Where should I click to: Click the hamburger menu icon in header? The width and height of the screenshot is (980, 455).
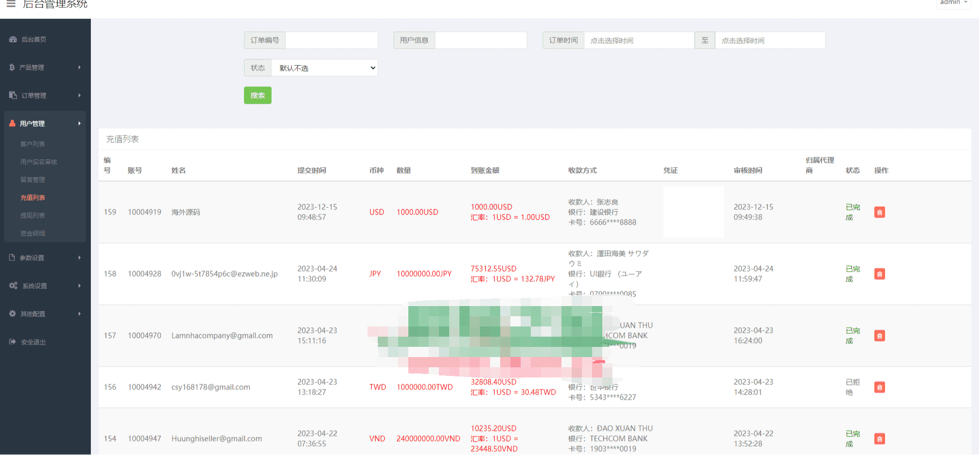11,4
